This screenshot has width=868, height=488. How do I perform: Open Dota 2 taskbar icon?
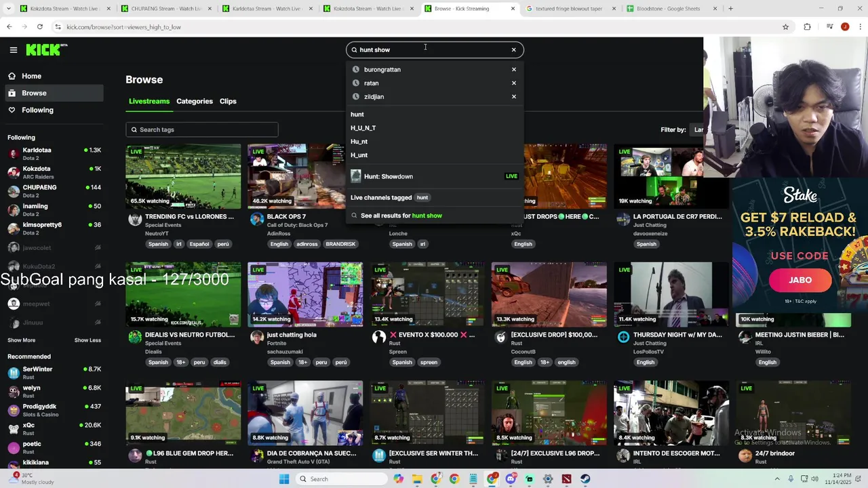click(566, 479)
